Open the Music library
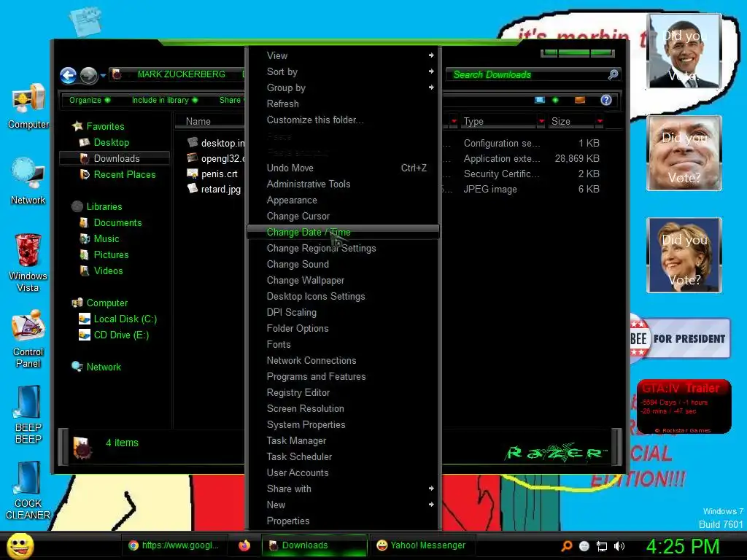This screenshot has height=560, width=747. (x=107, y=238)
